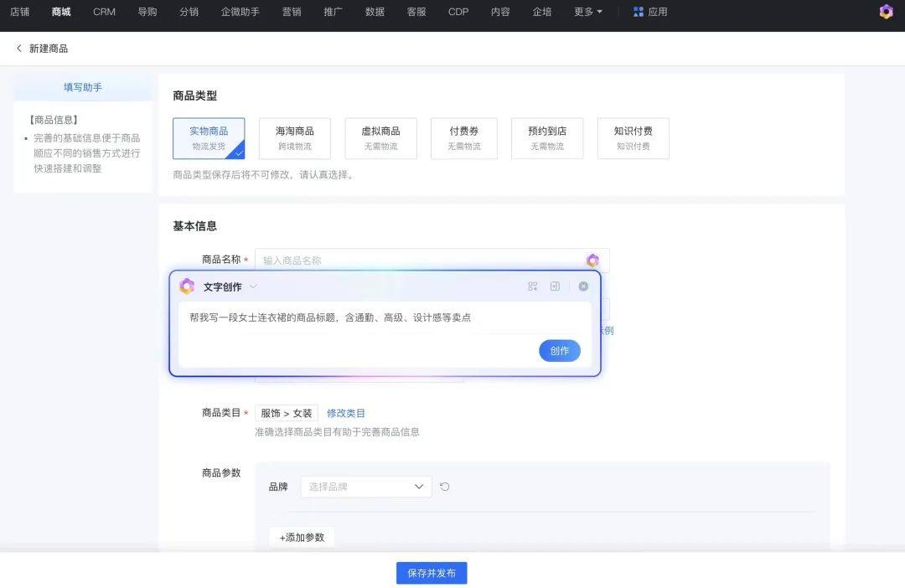Close the 文字创作 popup panel
Viewport: 905px width, 588px height.
(583, 286)
